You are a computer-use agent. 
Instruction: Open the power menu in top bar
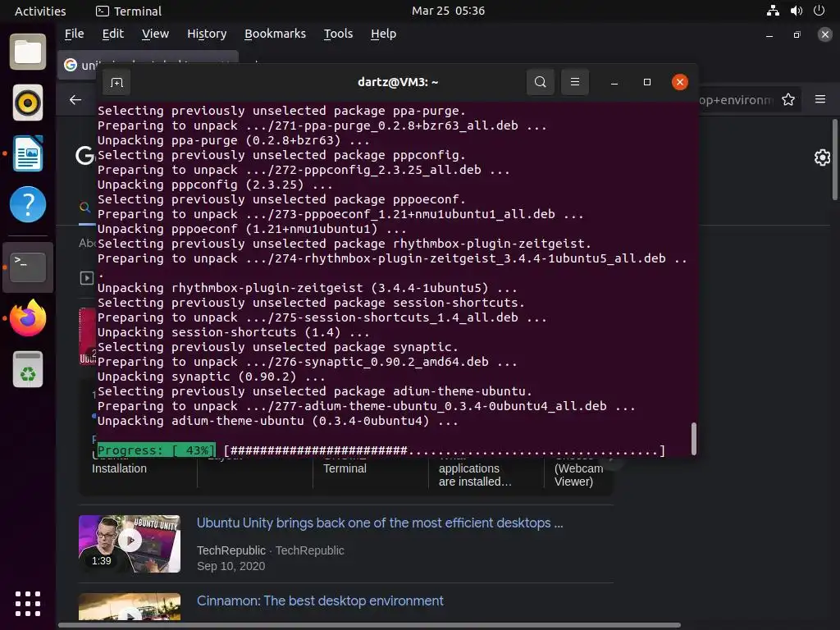[819, 11]
